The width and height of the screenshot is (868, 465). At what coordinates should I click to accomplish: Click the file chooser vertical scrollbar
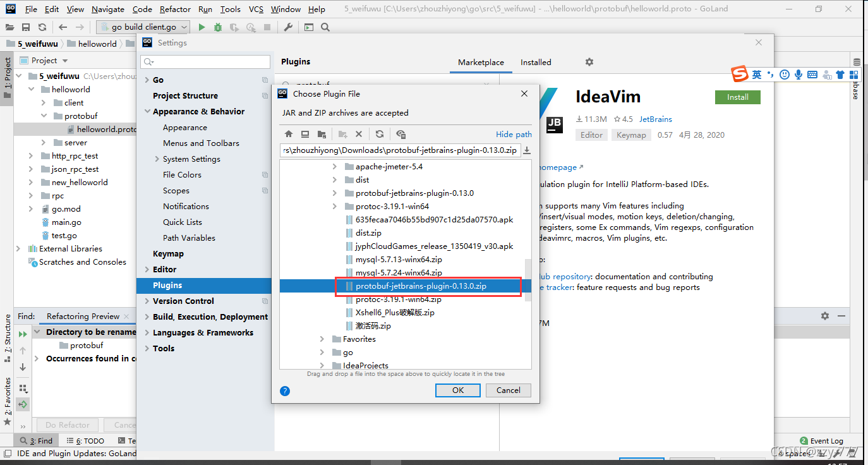coord(529,281)
